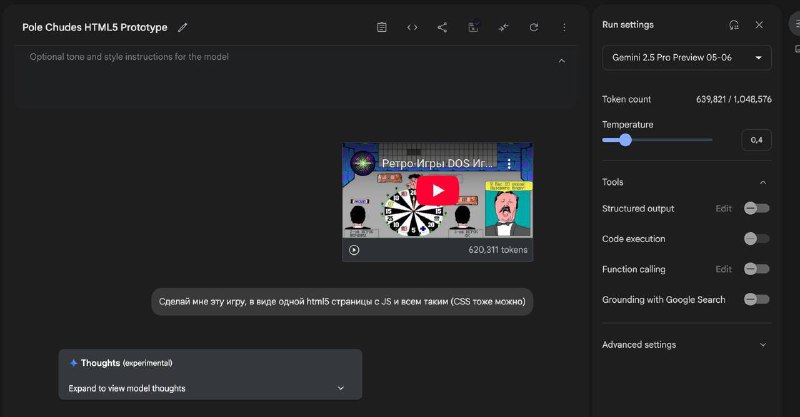Click the Russian prompt message bubble
The width and height of the screenshot is (800, 417).
(342, 302)
